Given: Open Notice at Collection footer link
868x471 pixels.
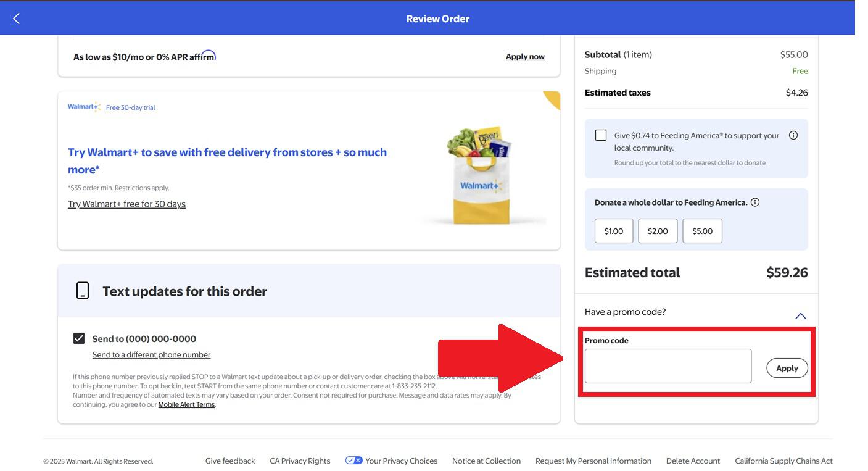Looking at the screenshot, I should (x=486, y=461).
